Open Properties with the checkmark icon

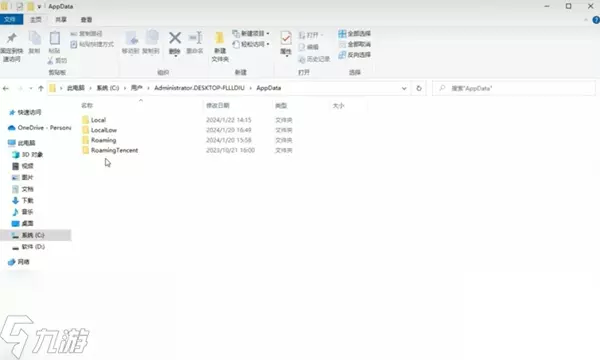286,38
